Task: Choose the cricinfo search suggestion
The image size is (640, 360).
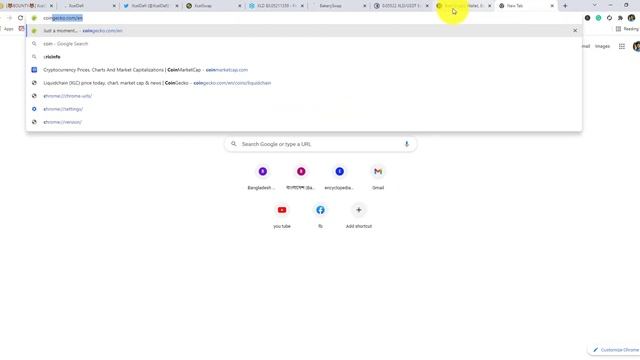Action: point(304,57)
